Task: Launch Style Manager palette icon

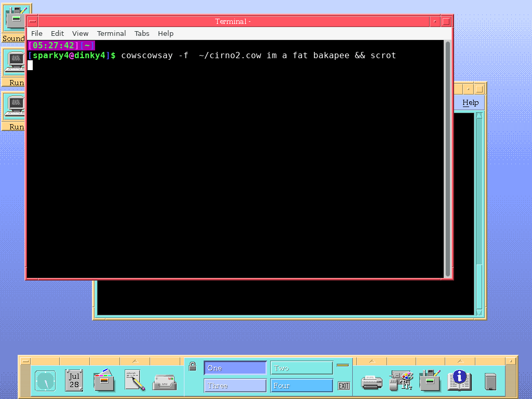Action: point(401,381)
